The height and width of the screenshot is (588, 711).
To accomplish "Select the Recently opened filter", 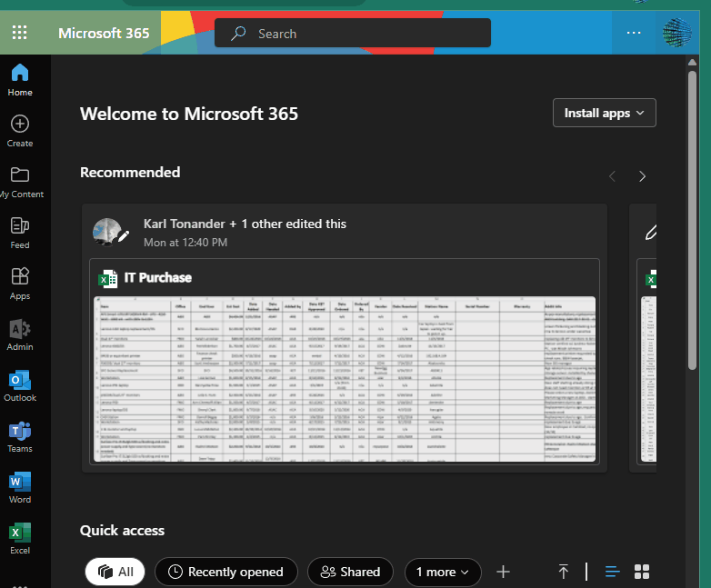I will click(226, 572).
